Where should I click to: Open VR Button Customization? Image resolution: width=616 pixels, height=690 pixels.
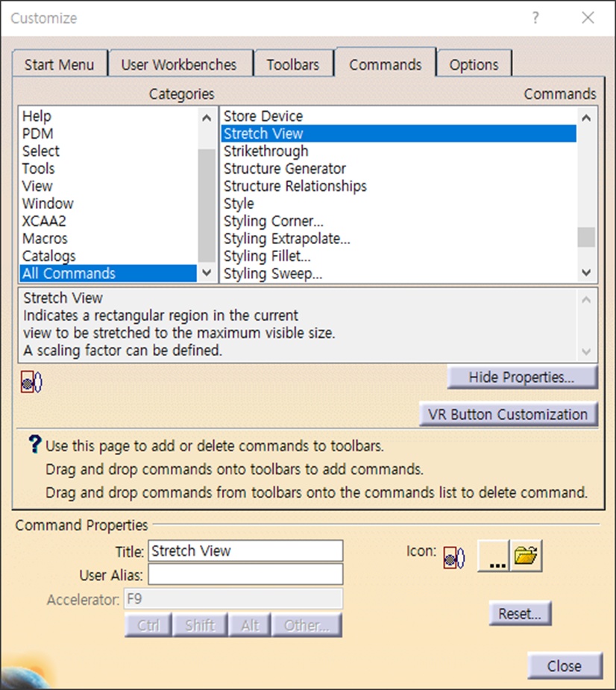508,414
